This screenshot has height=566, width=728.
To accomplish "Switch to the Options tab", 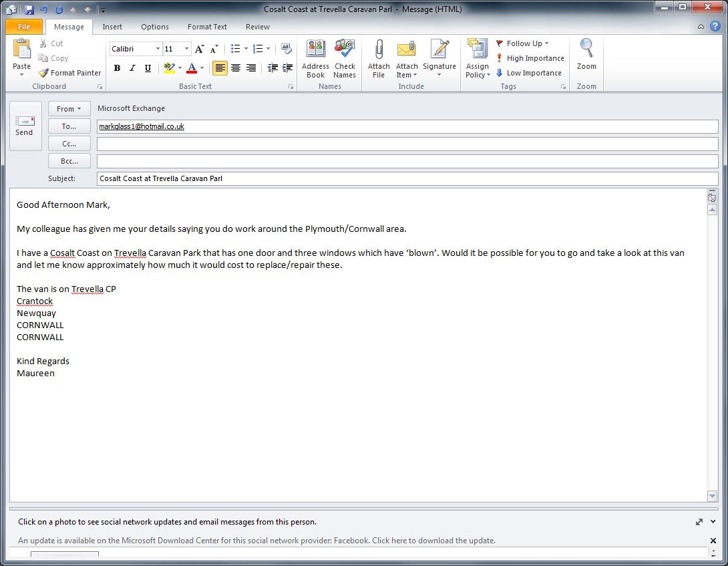I will pyautogui.click(x=155, y=27).
